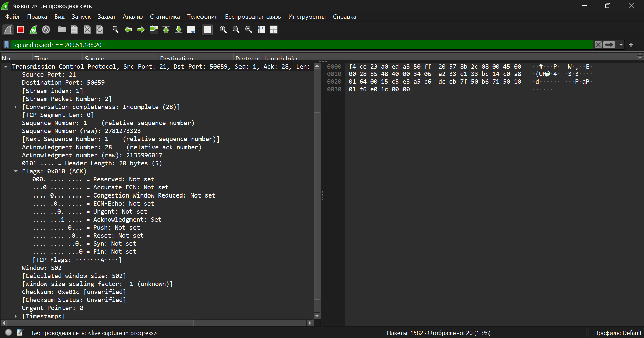This screenshot has height=338, width=644.
Task: Click the expert information status circle
Action: click(9, 333)
